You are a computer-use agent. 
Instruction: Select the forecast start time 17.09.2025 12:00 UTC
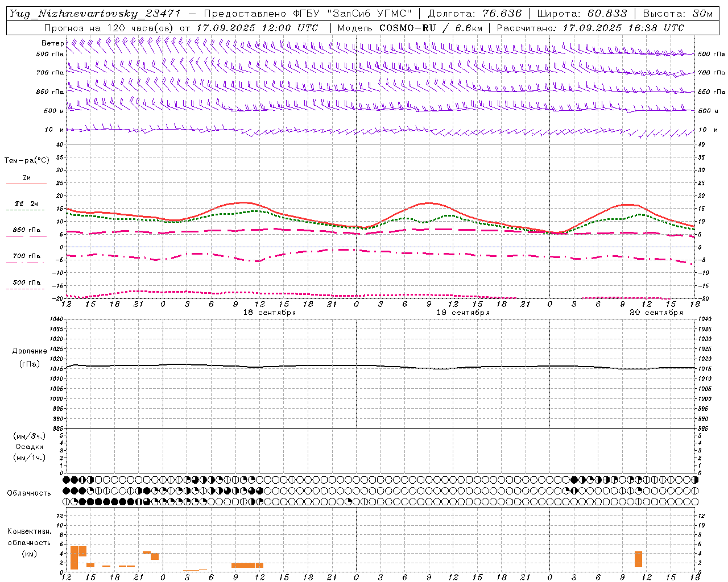coord(257,28)
